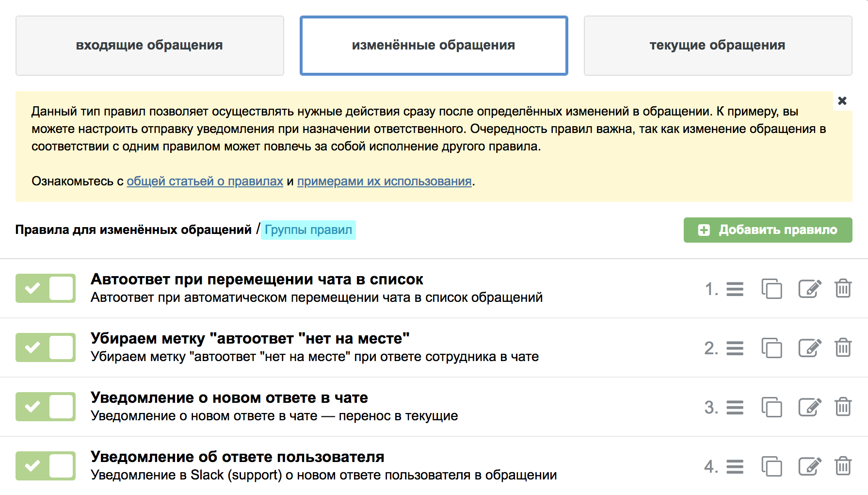Open the примерами их использования link
This screenshot has width=868, height=495.
(x=384, y=181)
